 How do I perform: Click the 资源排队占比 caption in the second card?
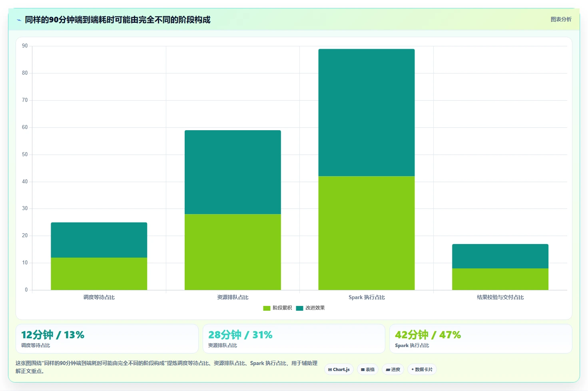223,345
